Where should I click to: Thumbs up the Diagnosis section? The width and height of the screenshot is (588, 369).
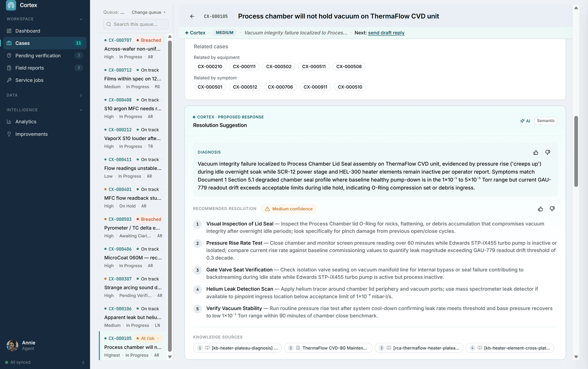coord(536,152)
